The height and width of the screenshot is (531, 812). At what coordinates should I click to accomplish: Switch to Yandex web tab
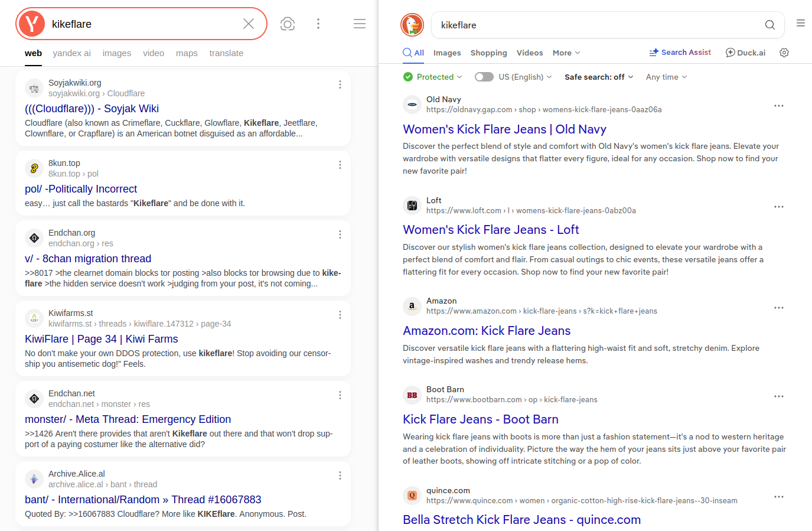tap(33, 53)
